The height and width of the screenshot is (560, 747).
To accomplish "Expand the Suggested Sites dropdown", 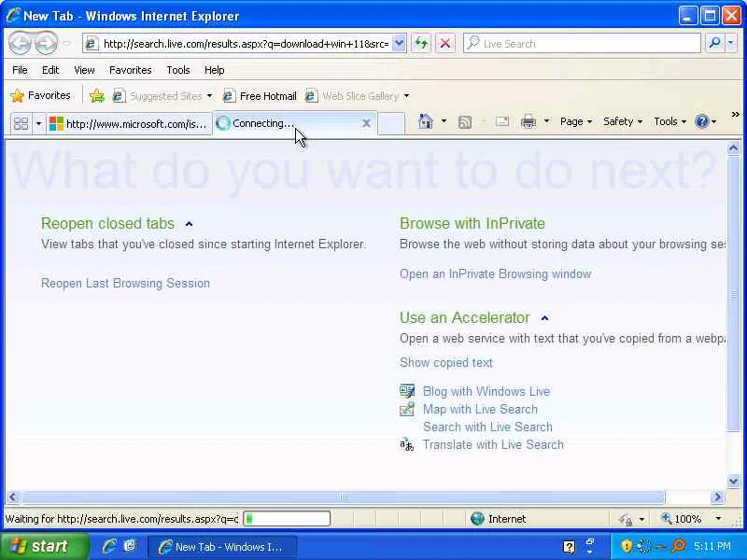I will pos(209,96).
